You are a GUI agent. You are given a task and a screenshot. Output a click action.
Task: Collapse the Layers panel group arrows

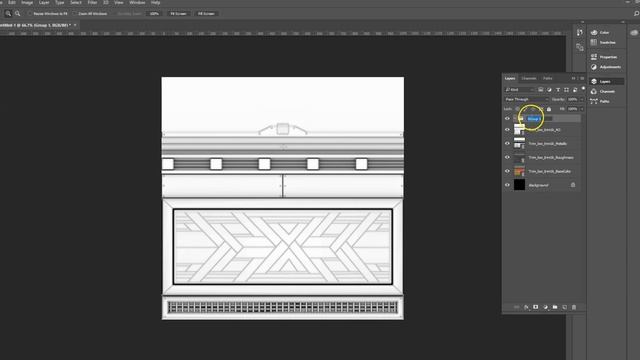[x=573, y=78]
